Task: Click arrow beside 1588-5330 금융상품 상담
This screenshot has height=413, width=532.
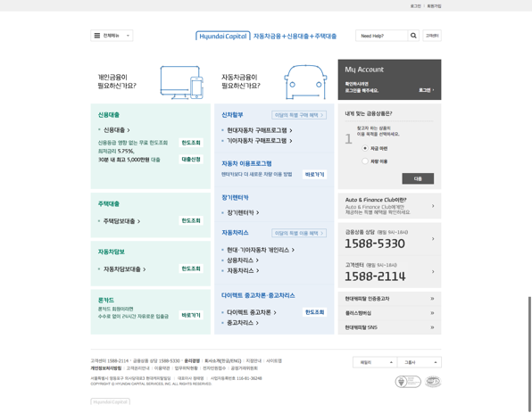Action: (x=433, y=239)
